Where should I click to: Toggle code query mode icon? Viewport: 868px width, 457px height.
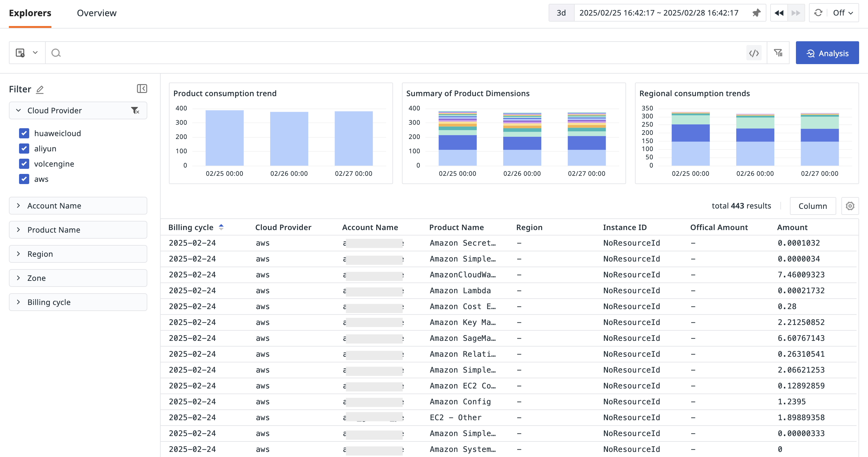(x=754, y=53)
